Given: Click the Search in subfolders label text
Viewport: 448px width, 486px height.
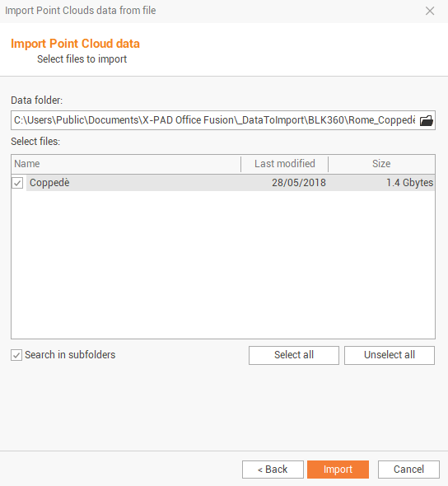Looking at the screenshot, I should pyautogui.click(x=70, y=355).
